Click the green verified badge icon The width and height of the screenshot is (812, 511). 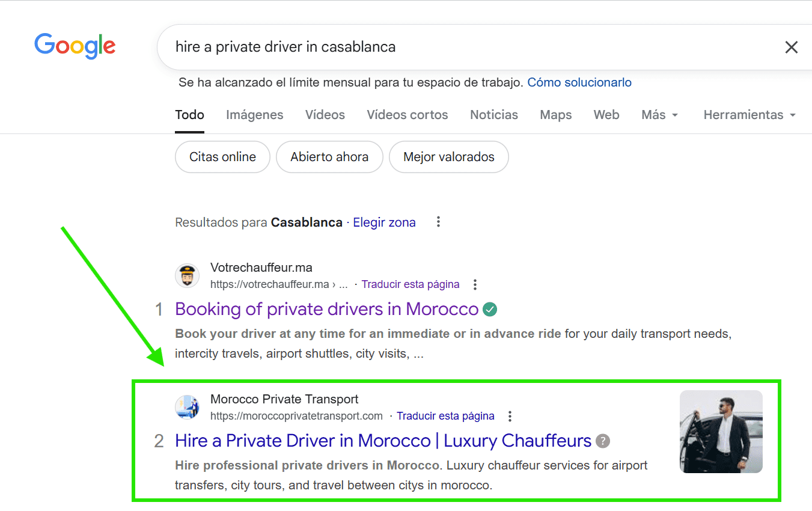(x=490, y=310)
